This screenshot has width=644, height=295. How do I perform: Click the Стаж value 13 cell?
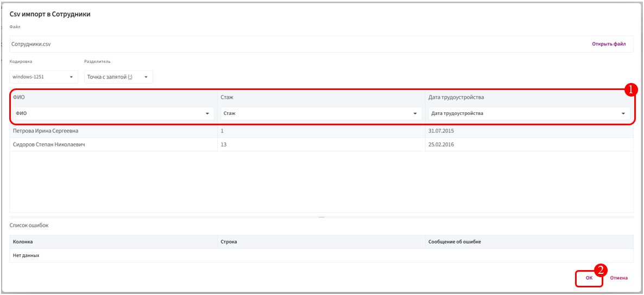pyautogui.click(x=321, y=144)
